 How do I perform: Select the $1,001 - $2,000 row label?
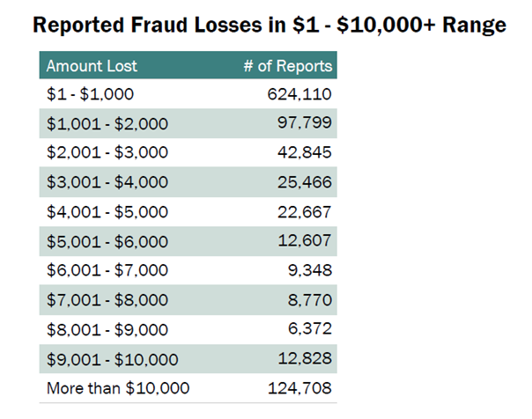(x=107, y=124)
